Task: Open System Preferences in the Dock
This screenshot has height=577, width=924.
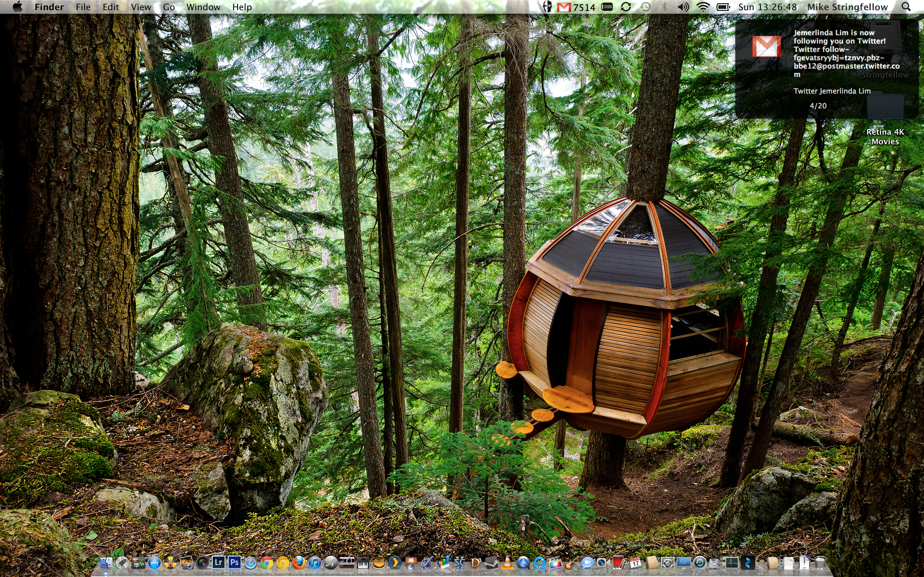Action: tap(667, 563)
